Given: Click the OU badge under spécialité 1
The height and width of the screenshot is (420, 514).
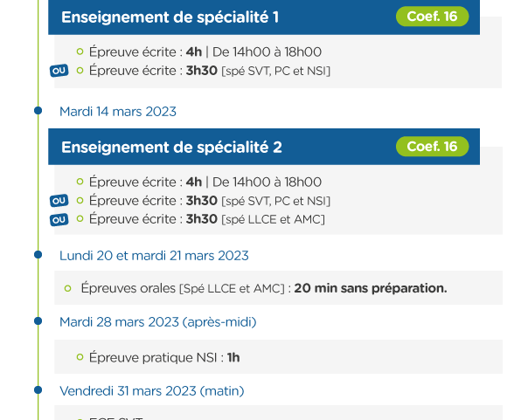Looking at the screenshot, I should coord(59,71).
